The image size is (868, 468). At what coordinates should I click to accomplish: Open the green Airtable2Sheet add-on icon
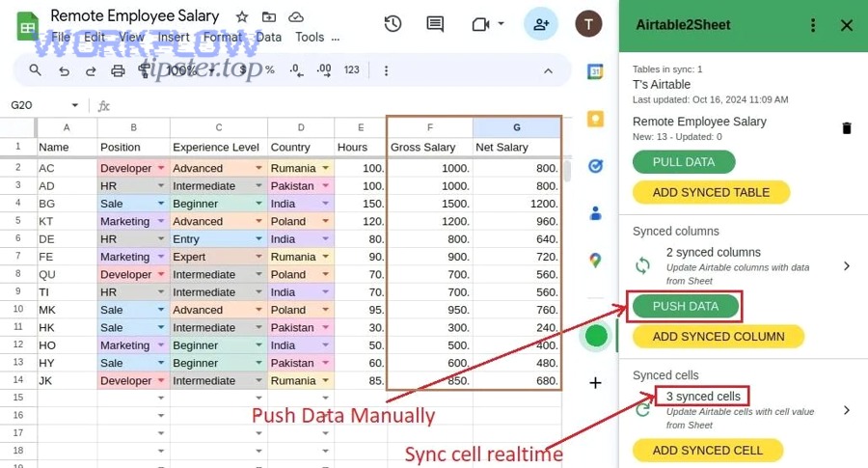pyautogui.click(x=596, y=336)
